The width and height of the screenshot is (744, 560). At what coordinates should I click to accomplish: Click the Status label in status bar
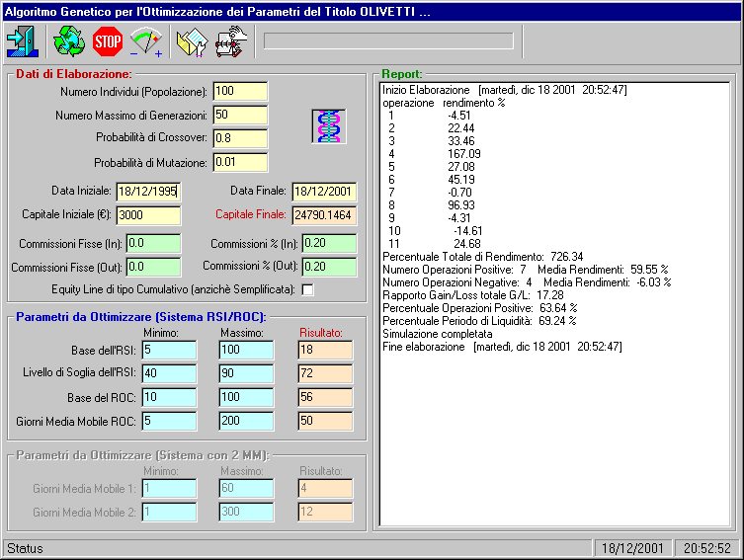(25, 548)
